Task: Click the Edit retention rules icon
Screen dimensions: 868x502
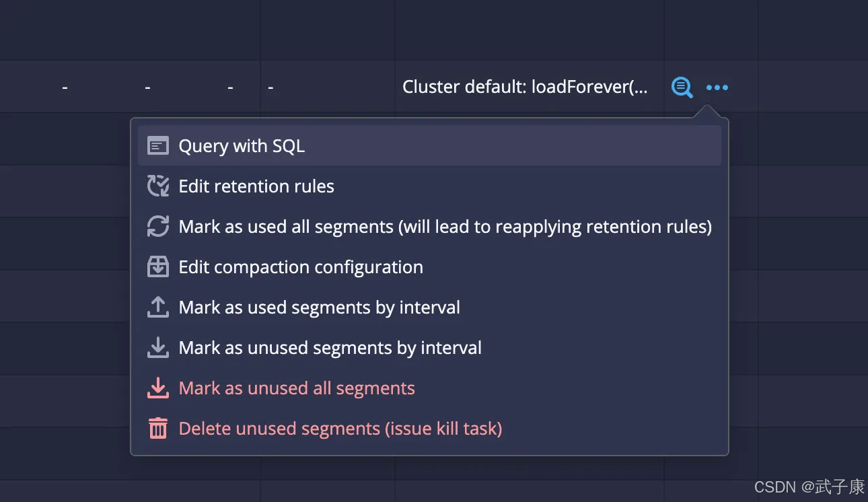Action: pos(158,186)
